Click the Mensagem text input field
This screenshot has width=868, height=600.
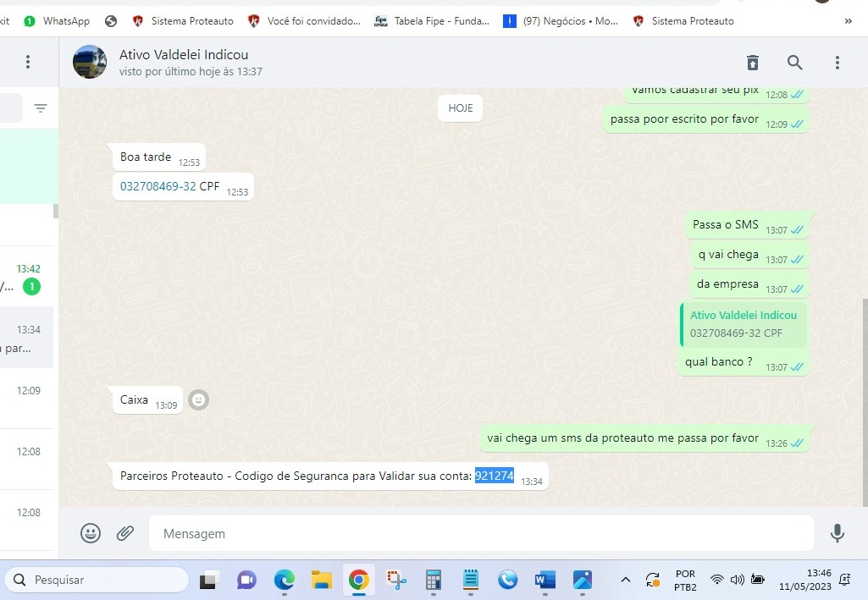480,534
